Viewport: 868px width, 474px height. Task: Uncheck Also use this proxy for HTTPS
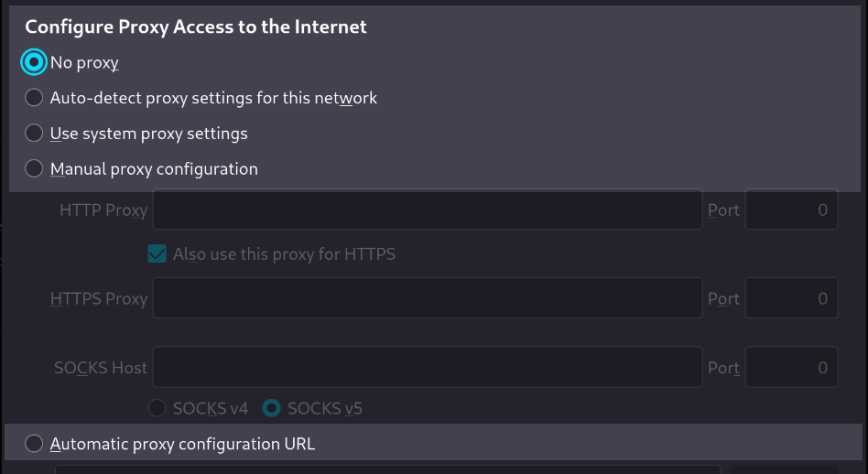tap(157, 253)
